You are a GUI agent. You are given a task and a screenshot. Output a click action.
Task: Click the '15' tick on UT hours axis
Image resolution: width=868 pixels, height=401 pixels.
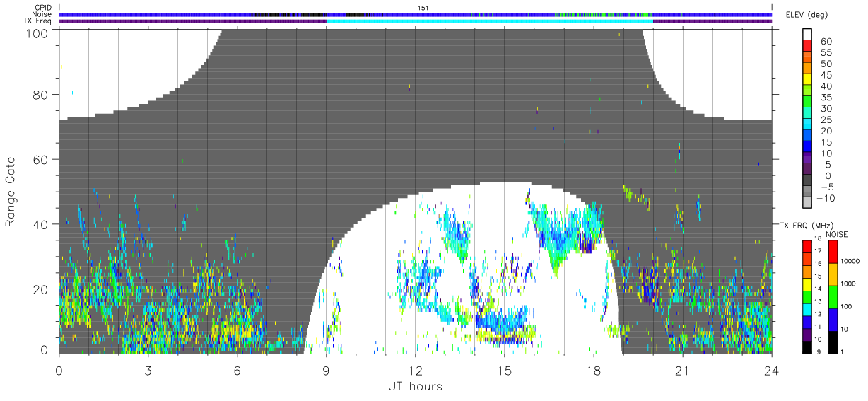click(x=504, y=370)
